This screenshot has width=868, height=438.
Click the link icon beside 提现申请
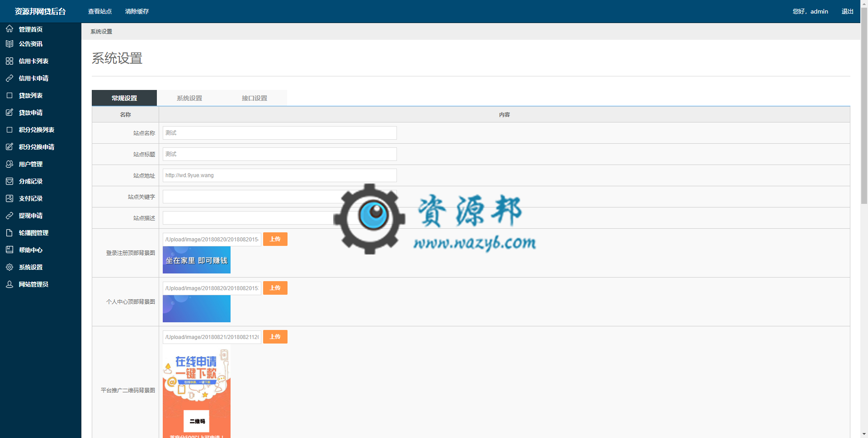[x=9, y=216]
